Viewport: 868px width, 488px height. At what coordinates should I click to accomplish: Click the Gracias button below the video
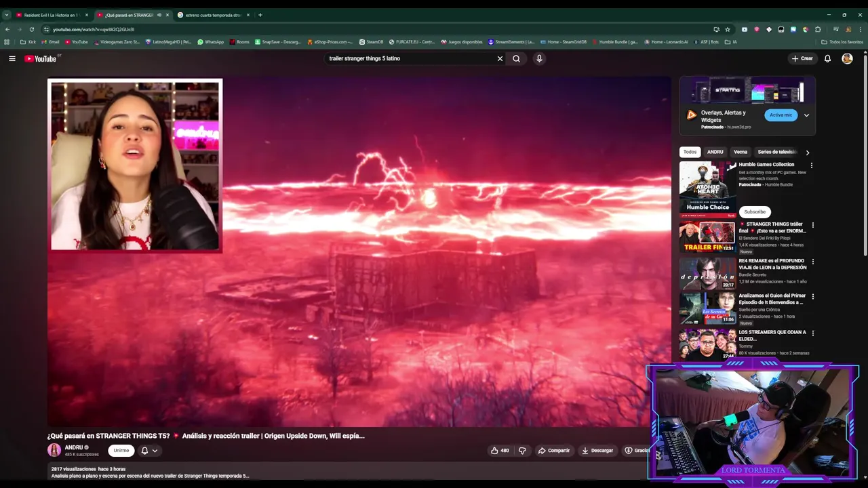(637, 451)
